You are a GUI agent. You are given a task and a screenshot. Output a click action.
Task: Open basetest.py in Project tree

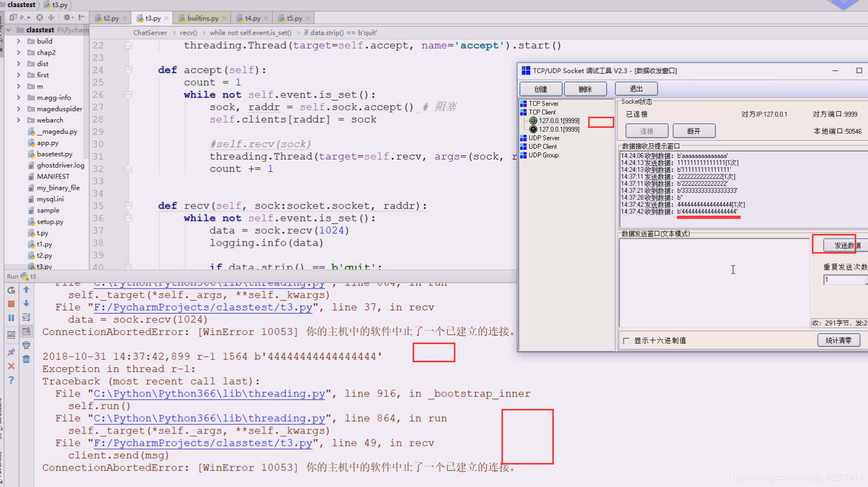click(x=55, y=154)
